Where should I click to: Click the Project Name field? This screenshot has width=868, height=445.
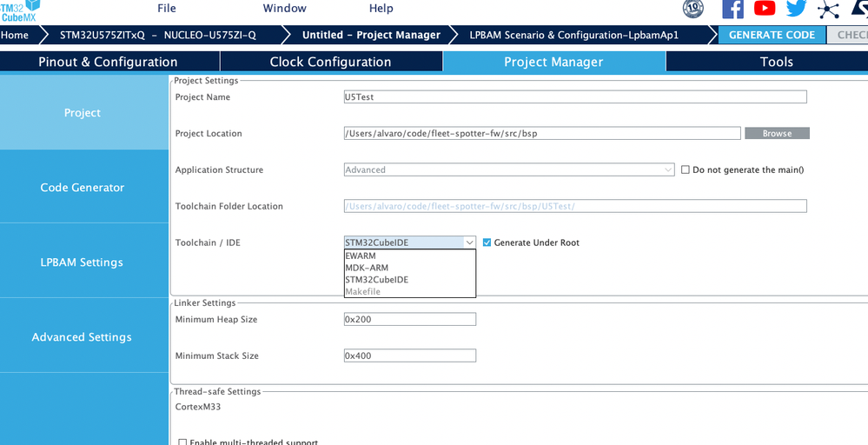click(x=575, y=96)
